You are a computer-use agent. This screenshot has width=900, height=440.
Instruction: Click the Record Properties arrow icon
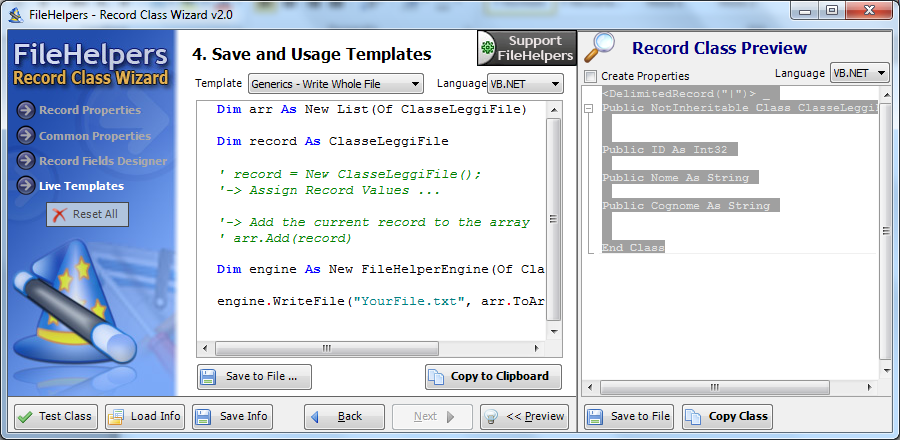[26, 110]
